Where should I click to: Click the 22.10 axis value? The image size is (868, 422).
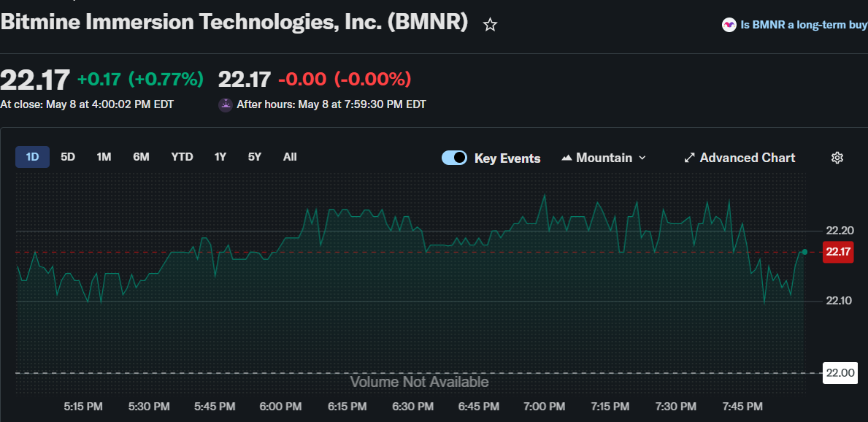(840, 301)
